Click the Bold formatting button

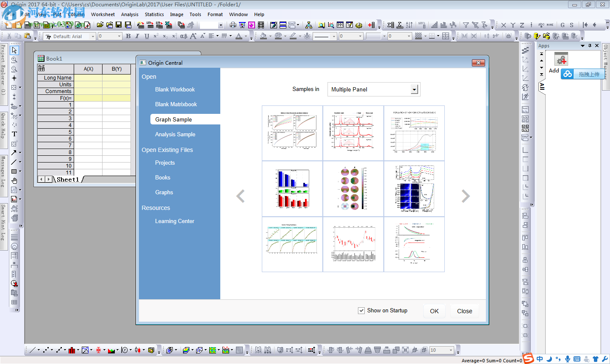click(128, 36)
